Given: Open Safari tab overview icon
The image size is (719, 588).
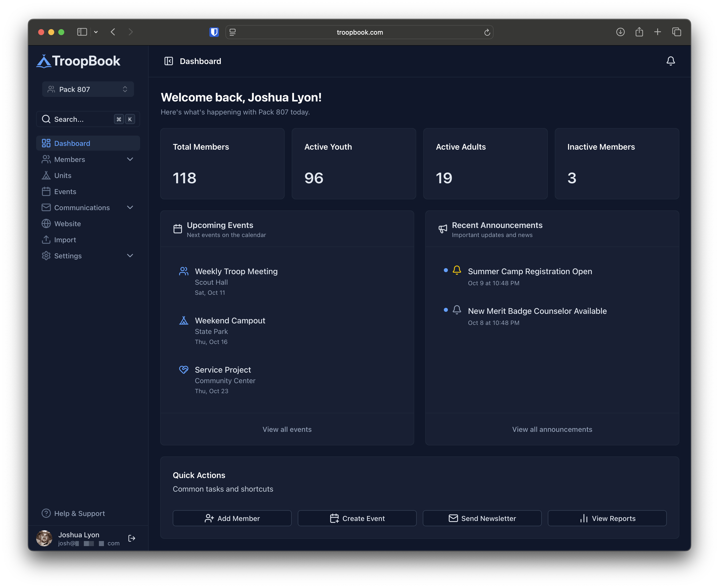Looking at the screenshot, I should coord(676,32).
